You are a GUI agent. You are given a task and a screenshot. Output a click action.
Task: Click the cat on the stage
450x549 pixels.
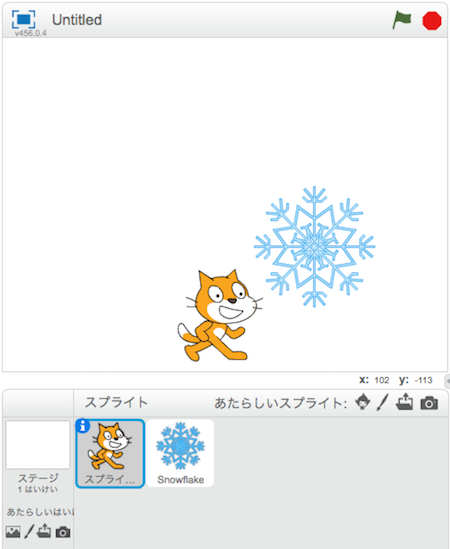(x=219, y=316)
